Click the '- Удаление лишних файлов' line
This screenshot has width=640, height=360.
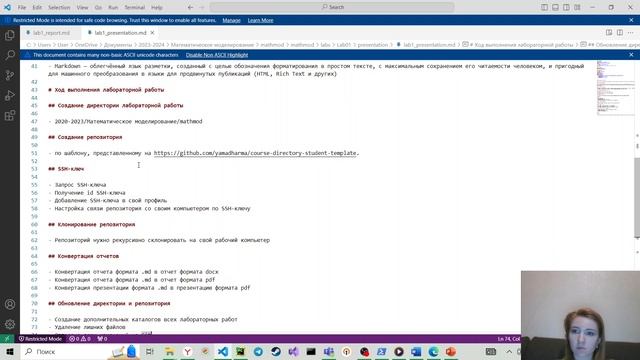87,327
